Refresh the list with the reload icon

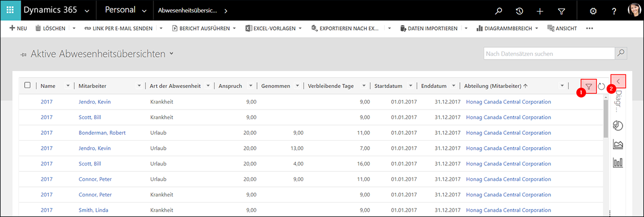click(602, 86)
